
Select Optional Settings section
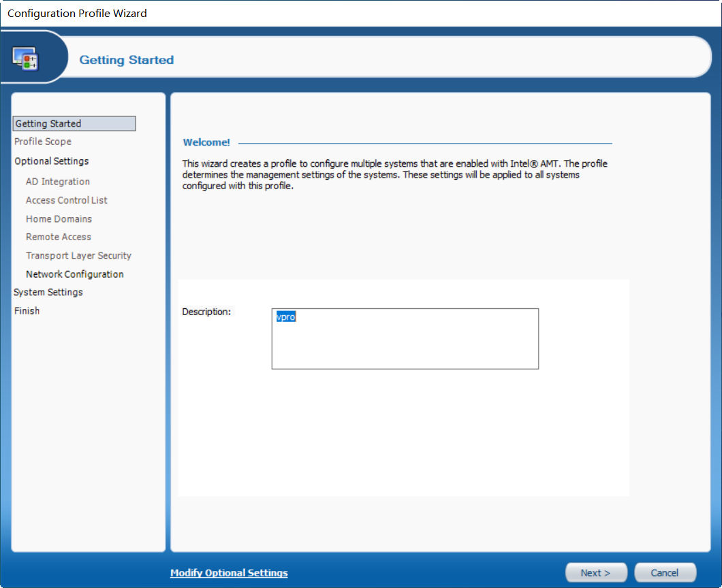(52, 161)
